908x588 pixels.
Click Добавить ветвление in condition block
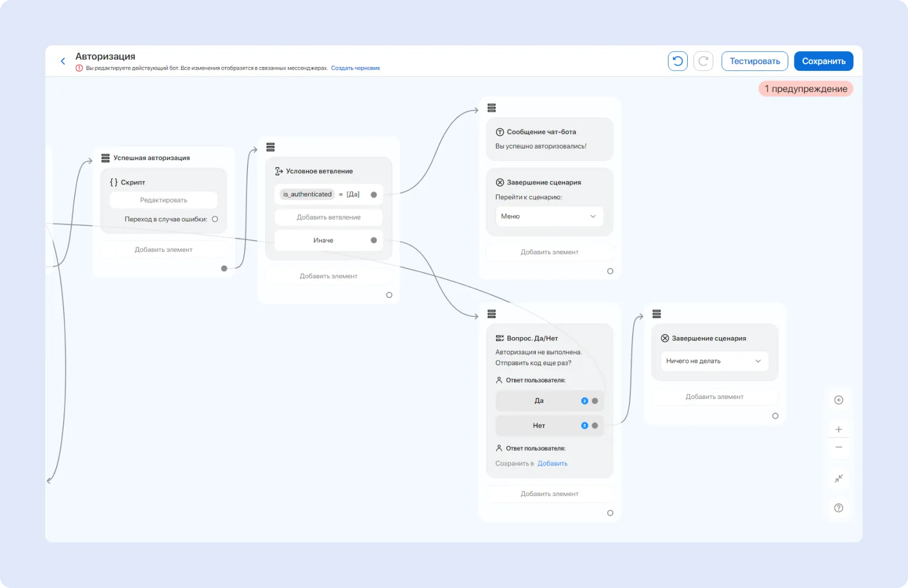(x=328, y=217)
